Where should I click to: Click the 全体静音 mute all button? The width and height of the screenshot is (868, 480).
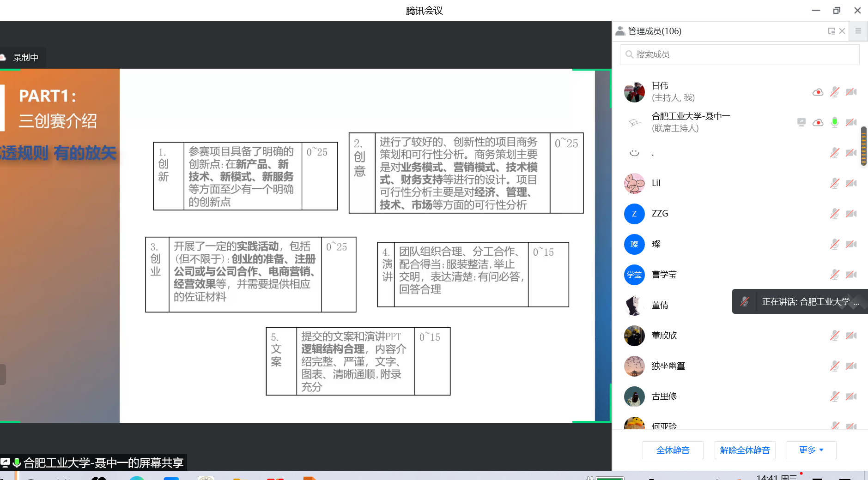(x=673, y=450)
